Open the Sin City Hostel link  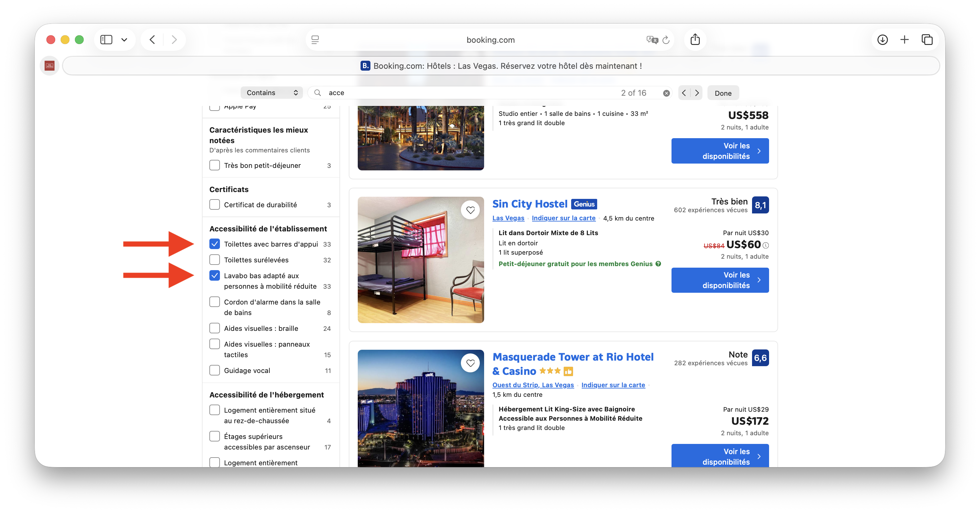(530, 204)
